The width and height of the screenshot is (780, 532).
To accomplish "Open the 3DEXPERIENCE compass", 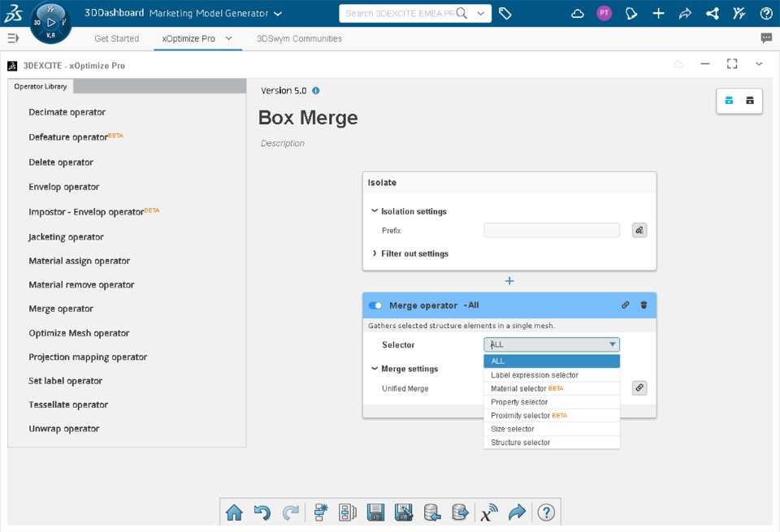I will (50, 23).
